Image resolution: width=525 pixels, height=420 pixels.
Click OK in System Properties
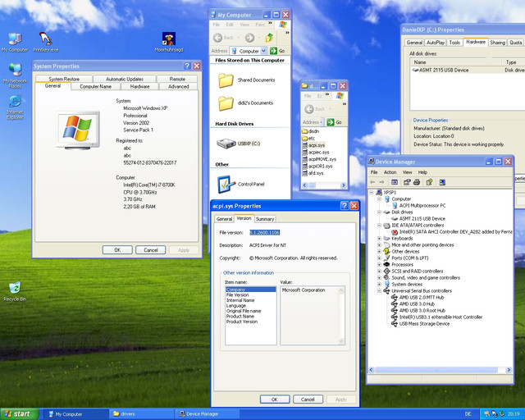(117, 250)
